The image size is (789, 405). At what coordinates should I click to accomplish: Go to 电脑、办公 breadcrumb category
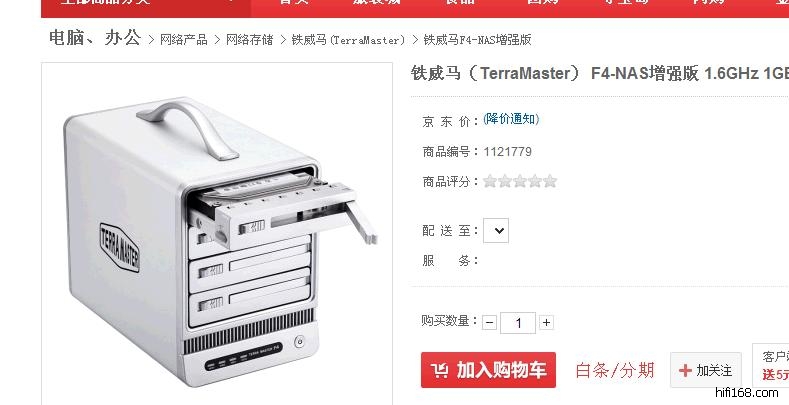tap(95, 38)
